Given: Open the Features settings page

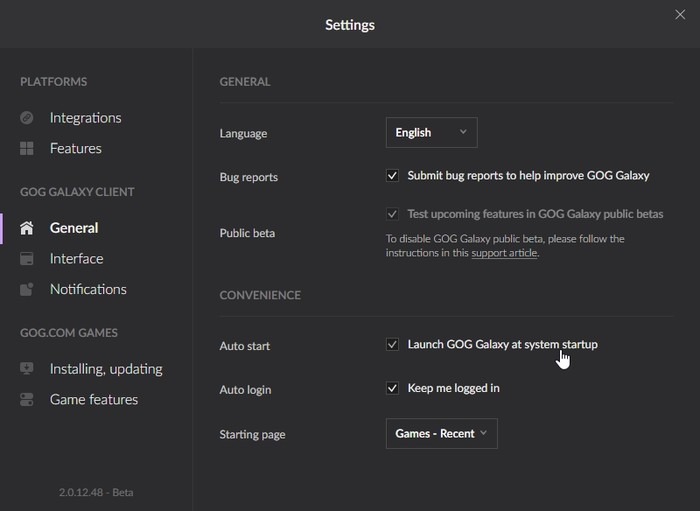Looking at the screenshot, I should point(75,148).
